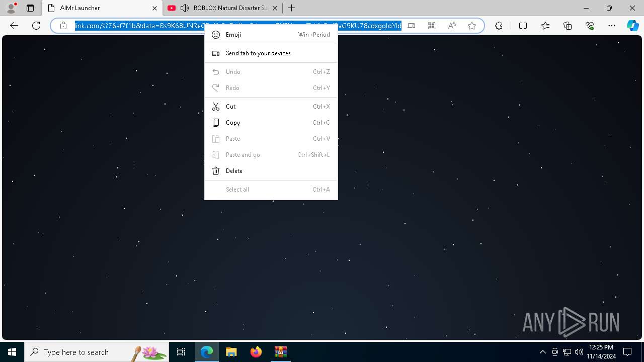
Task: Open the Windows Start menu
Action: coord(12,352)
